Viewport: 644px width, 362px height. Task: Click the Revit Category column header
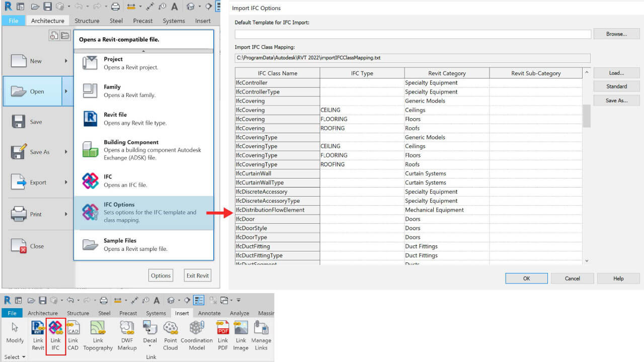[447, 73]
